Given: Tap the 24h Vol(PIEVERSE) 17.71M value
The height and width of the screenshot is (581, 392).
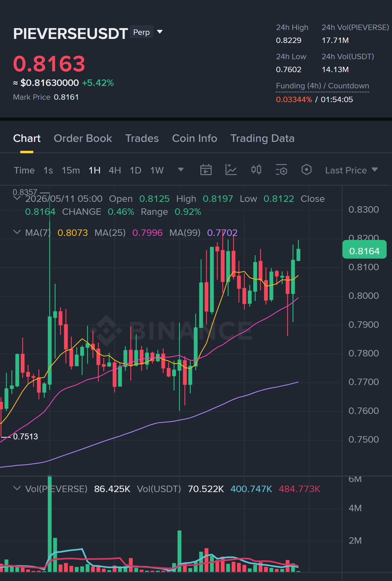Looking at the screenshot, I should (335, 41).
